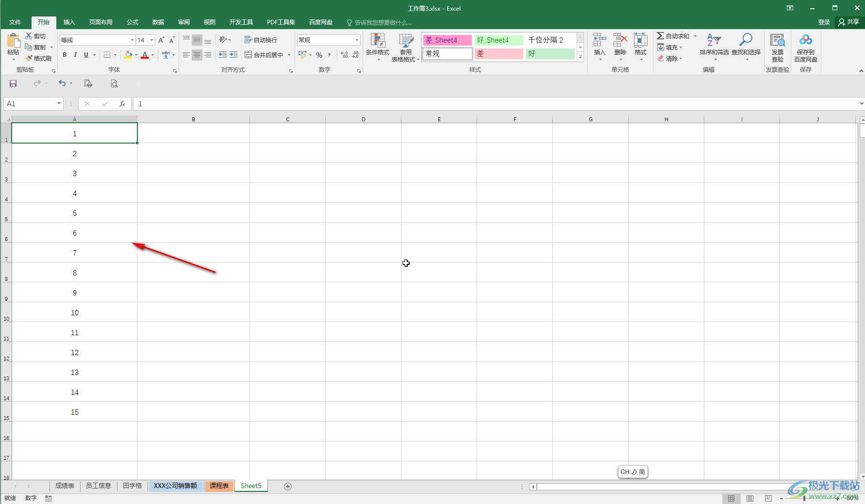
Task: Click the increase indent icon
Action: click(233, 55)
